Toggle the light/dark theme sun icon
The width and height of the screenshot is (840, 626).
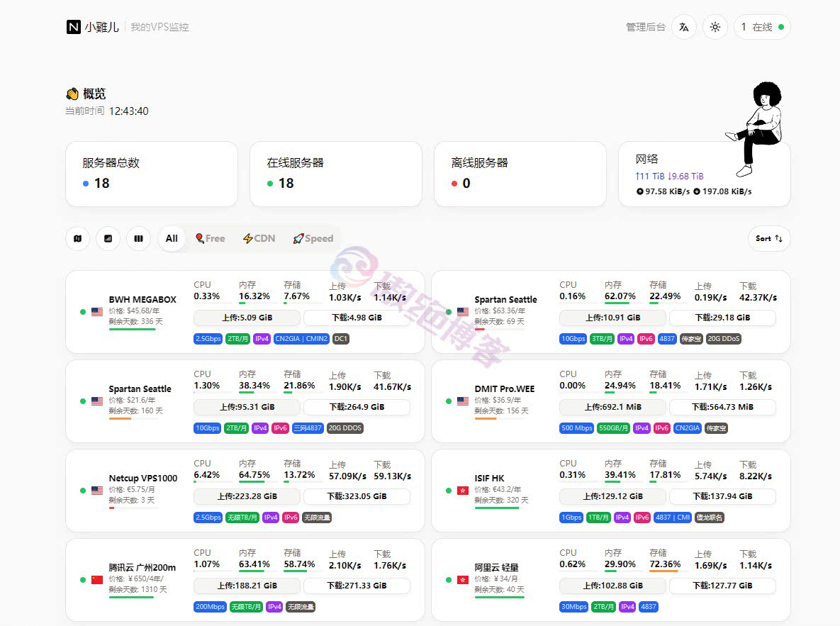(715, 27)
